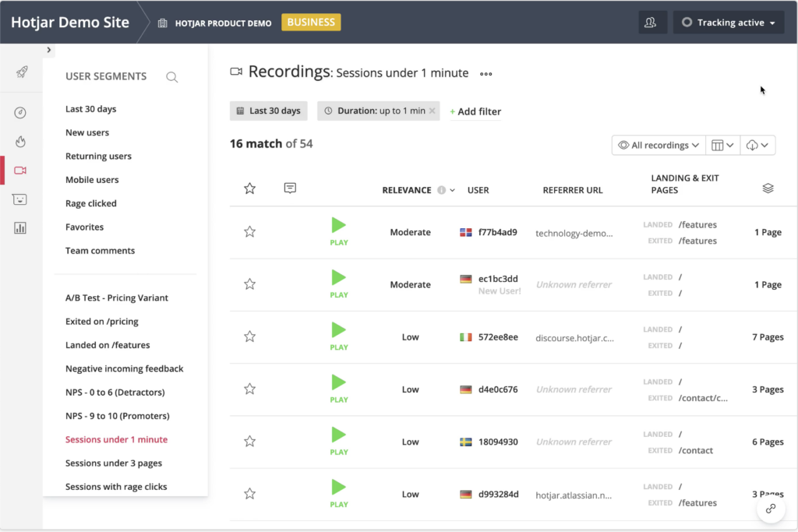Select Team comments segment
This screenshot has height=532, width=798.
click(100, 251)
